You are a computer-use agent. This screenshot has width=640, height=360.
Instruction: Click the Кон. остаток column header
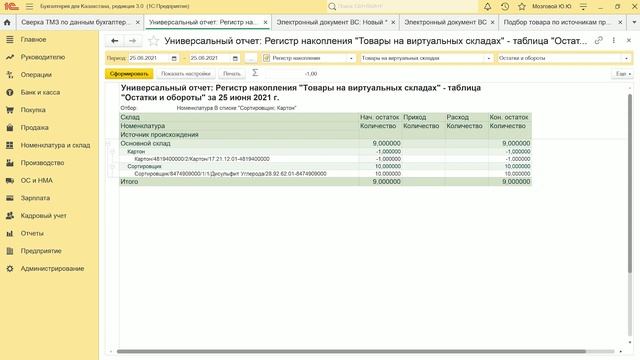(509, 117)
